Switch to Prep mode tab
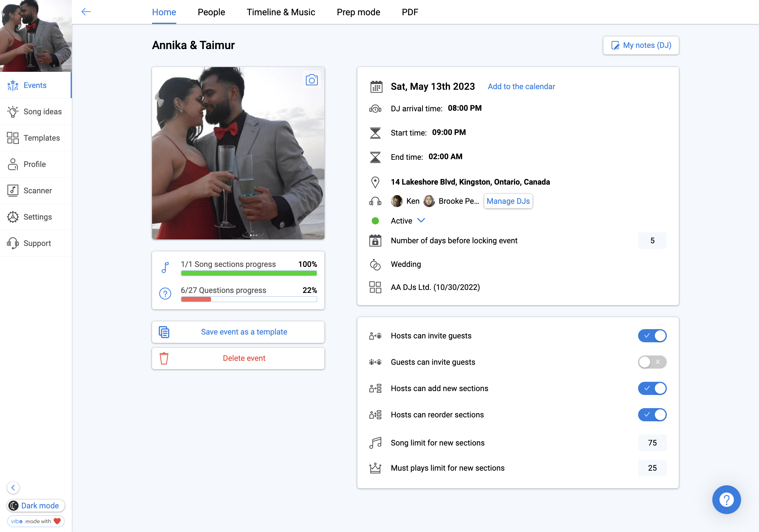Viewport: 759px width, 532px height. point(358,12)
